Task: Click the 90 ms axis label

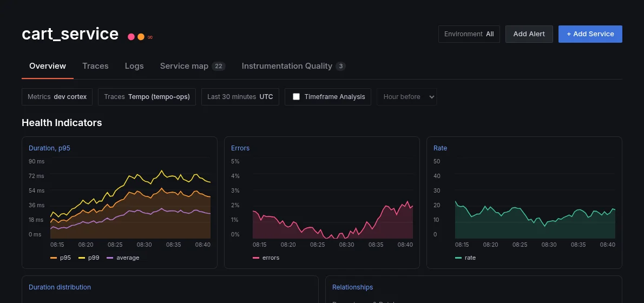Action: pos(36,161)
